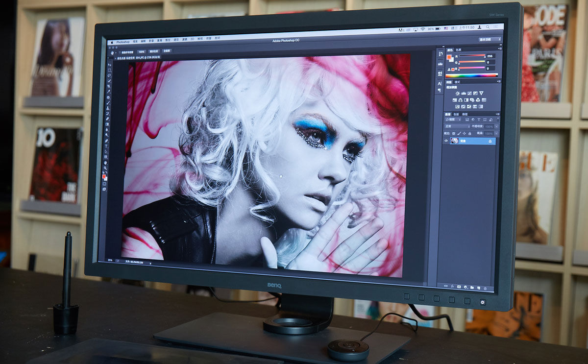Click the color spectrum ramp
Viewport: 588px width, 364px height.
[x=471, y=75]
